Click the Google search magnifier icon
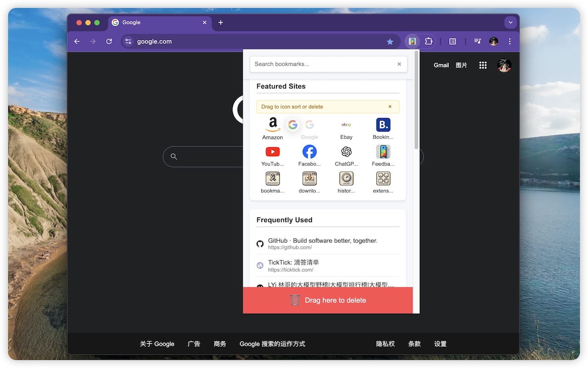588x368 pixels. 174,156
